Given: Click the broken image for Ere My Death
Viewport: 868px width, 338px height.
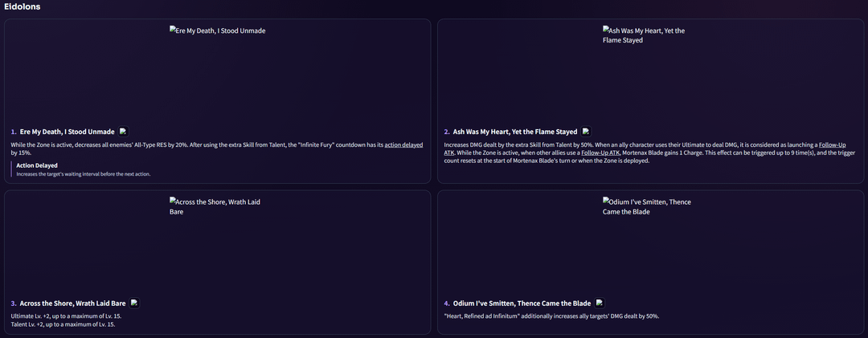Looking at the screenshot, I should (x=217, y=31).
